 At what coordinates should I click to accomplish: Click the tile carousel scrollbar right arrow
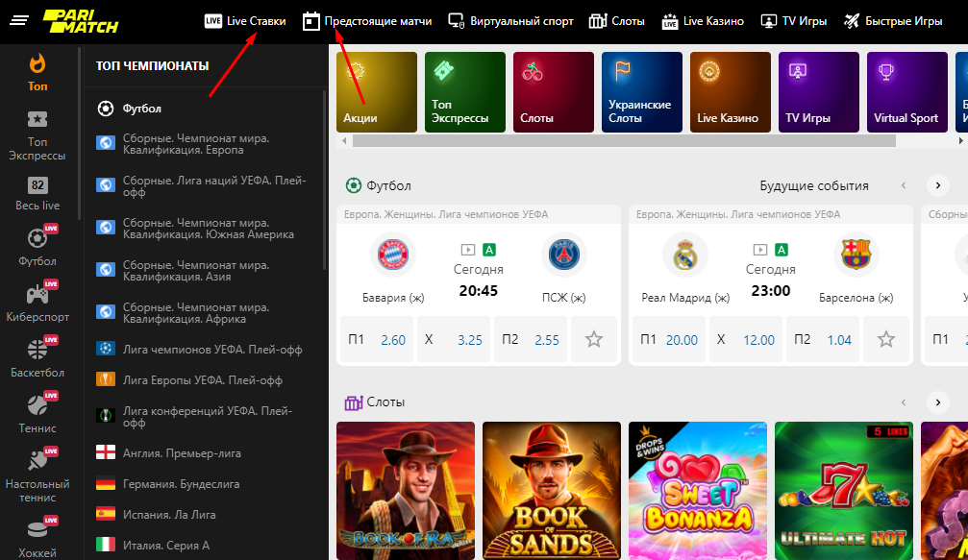960,140
